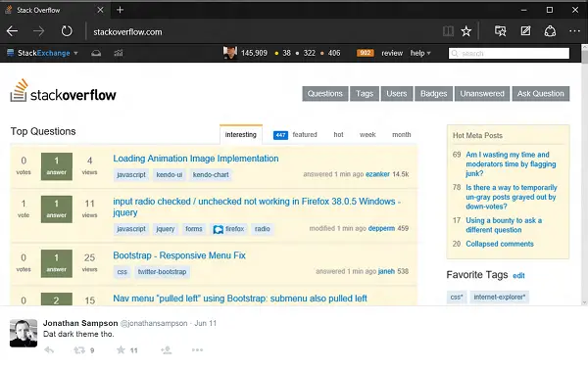Open the un-gray posts meta post
588x368 pixels.
pos(512,197)
